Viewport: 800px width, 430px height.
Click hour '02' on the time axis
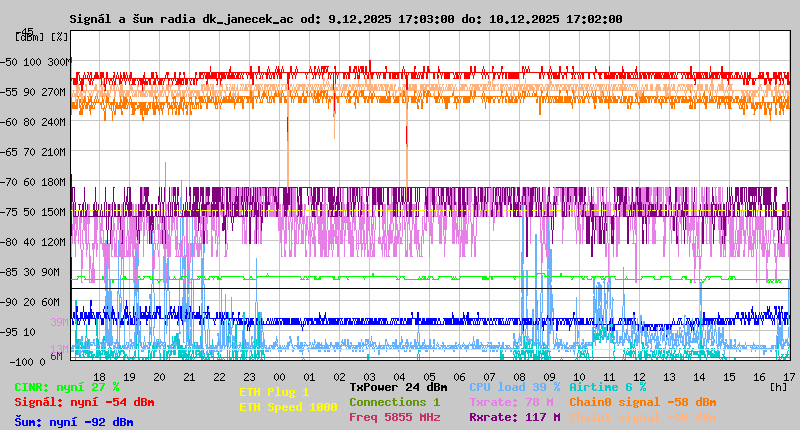click(339, 377)
